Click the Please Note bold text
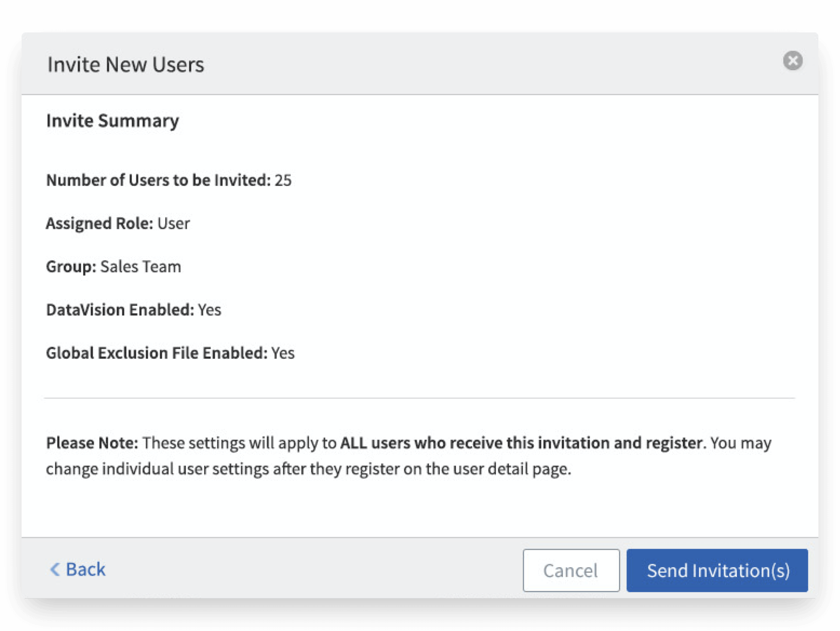840x631 pixels. click(92, 443)
